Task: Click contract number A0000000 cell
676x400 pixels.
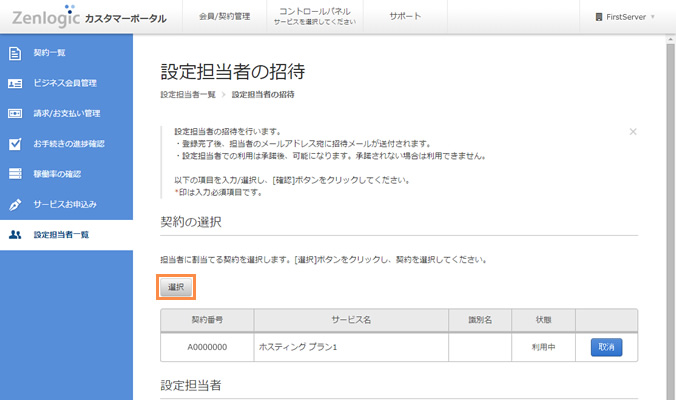Action: pyautogui.click(x=207, y=347)
